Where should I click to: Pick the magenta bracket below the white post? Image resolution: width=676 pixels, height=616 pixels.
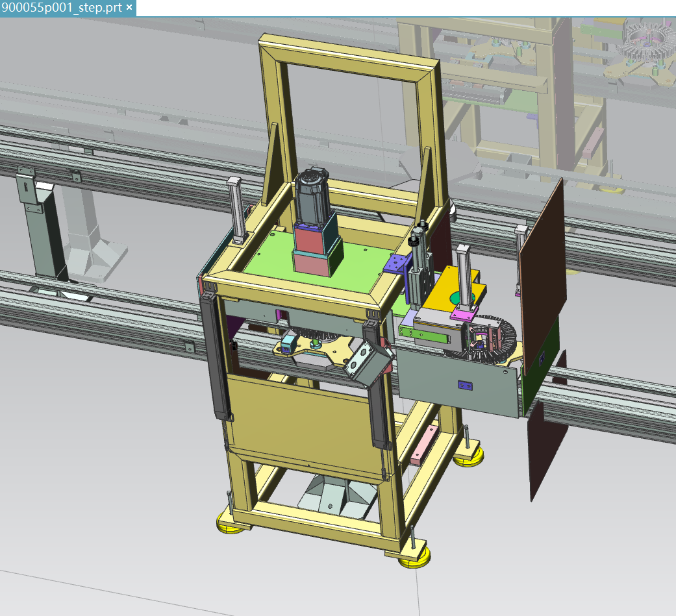464,313
